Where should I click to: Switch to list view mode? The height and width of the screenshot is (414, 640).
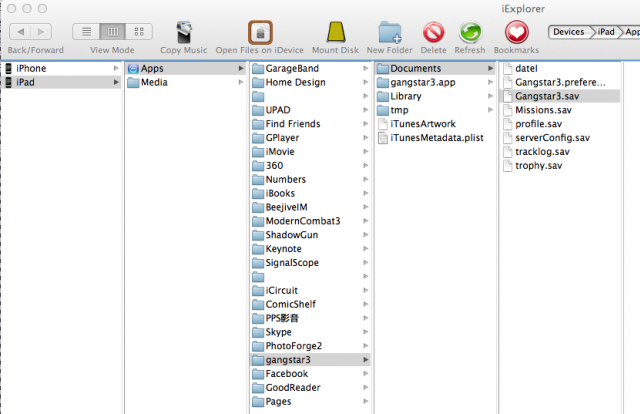point(86,31)
